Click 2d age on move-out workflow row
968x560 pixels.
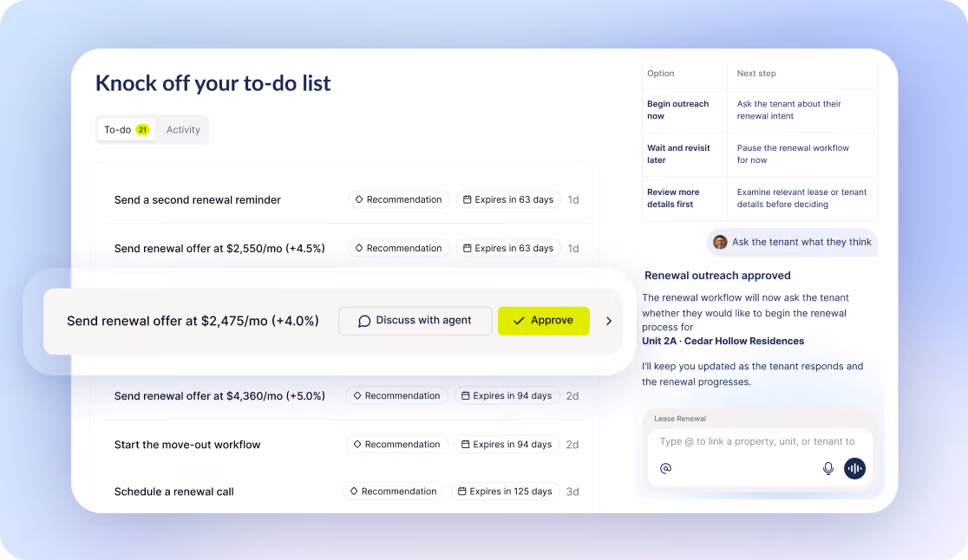pyautogui.click(x=572, y=444)
